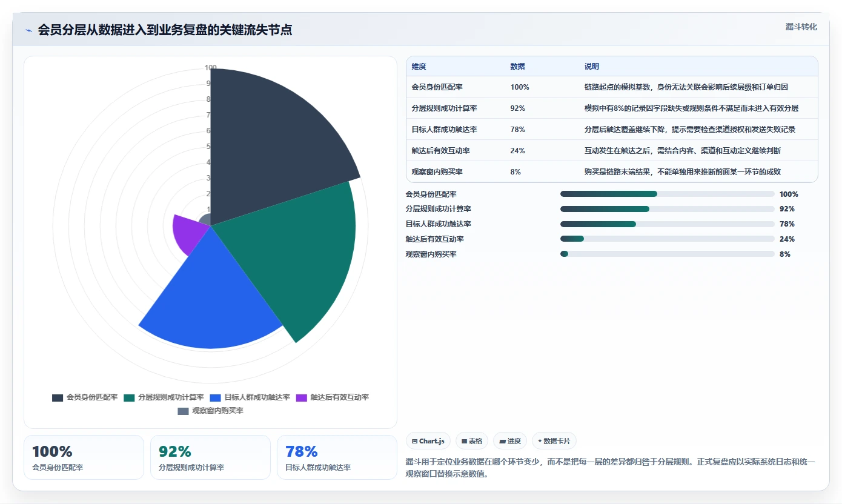This screenshot has width=842, height=504.
Task: Click the 8% label beside the last progress bar
Action: [785, 254]
